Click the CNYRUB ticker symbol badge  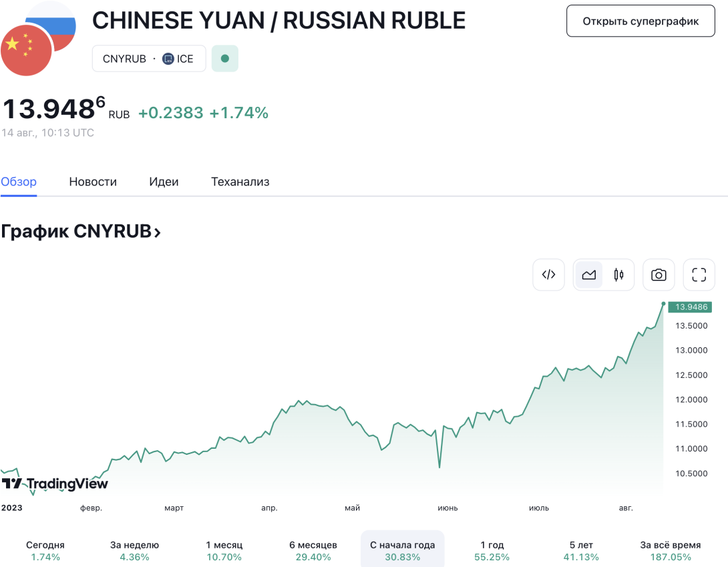click(124, 59)
